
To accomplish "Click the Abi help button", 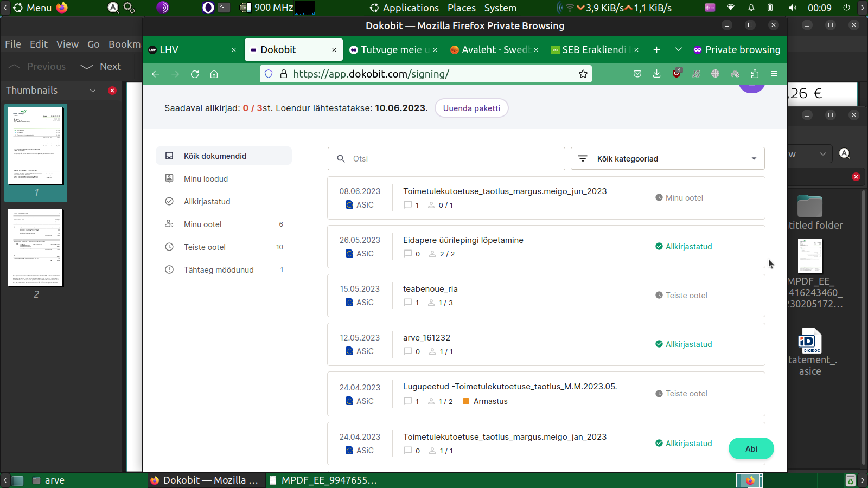I will [751, 448].
